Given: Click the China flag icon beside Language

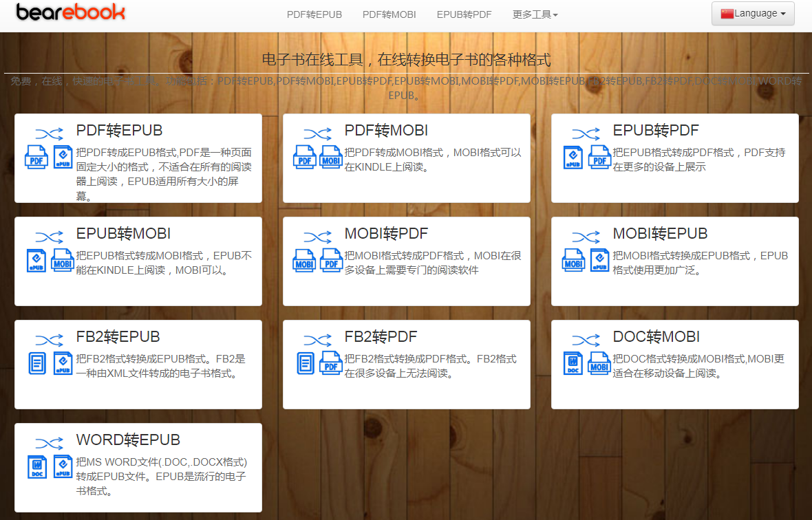Looking at the screenshot, I should (x=727, y=14).
